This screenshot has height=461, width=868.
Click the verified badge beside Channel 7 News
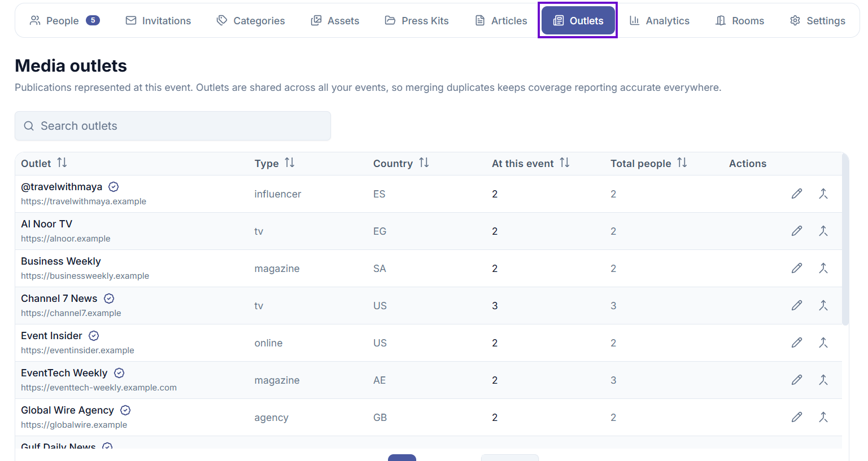click(109, 298)
